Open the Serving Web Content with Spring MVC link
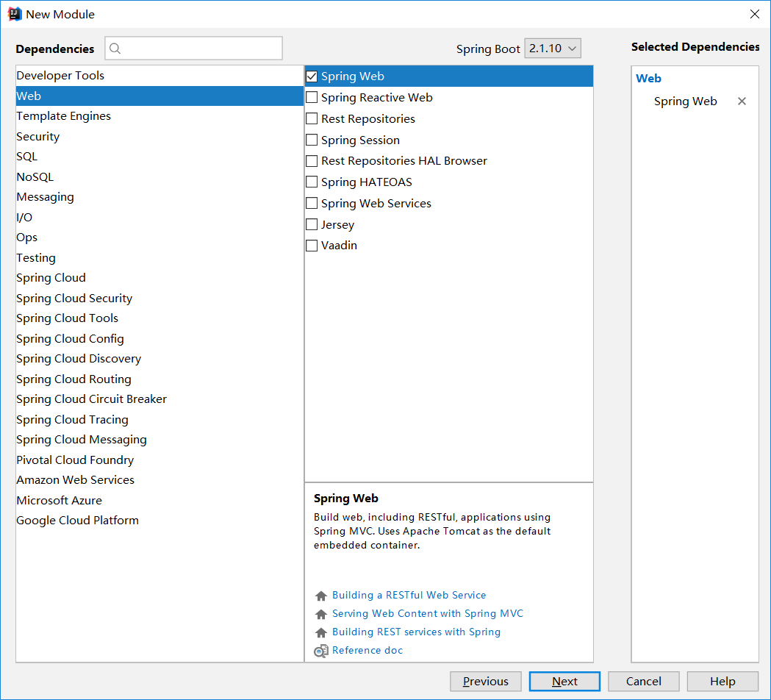771x700 pixels. click(x=427, y=613)
